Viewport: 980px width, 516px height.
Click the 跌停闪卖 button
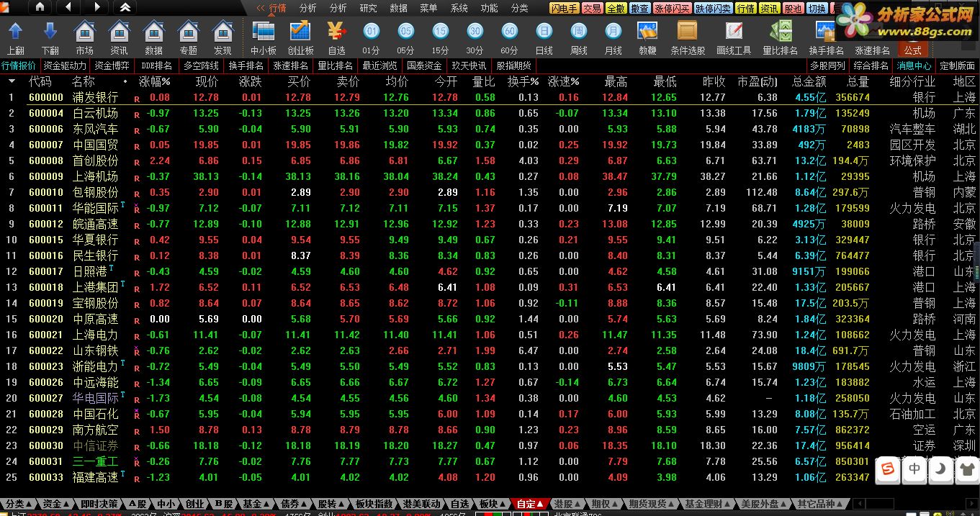[714, 9]
